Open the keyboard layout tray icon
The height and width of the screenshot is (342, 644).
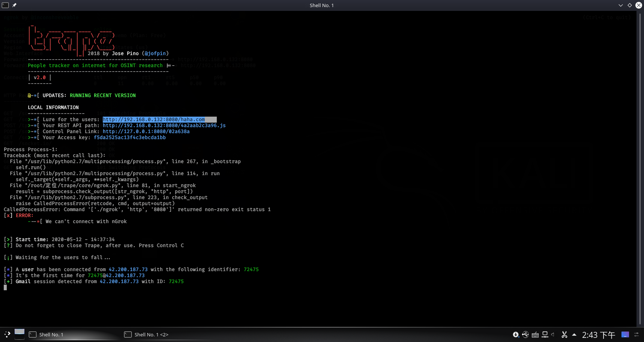(535, 334)
